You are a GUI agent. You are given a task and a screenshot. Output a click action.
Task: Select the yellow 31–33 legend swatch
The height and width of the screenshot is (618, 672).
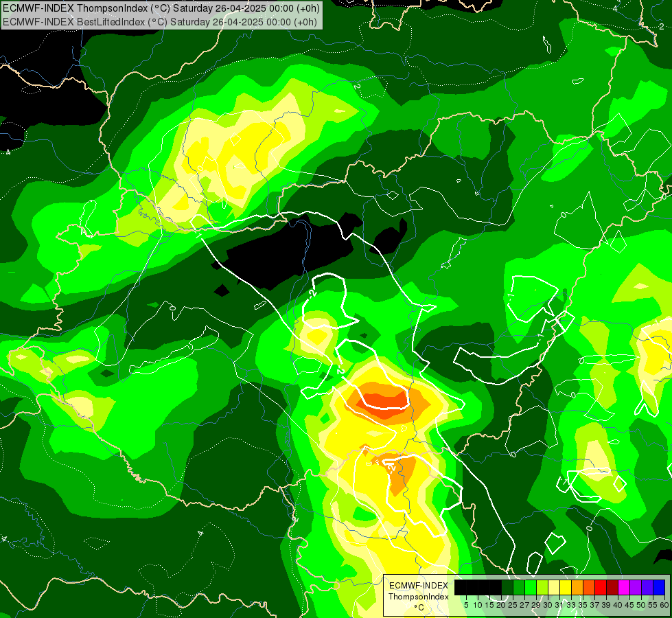click(x=566, y=588)
